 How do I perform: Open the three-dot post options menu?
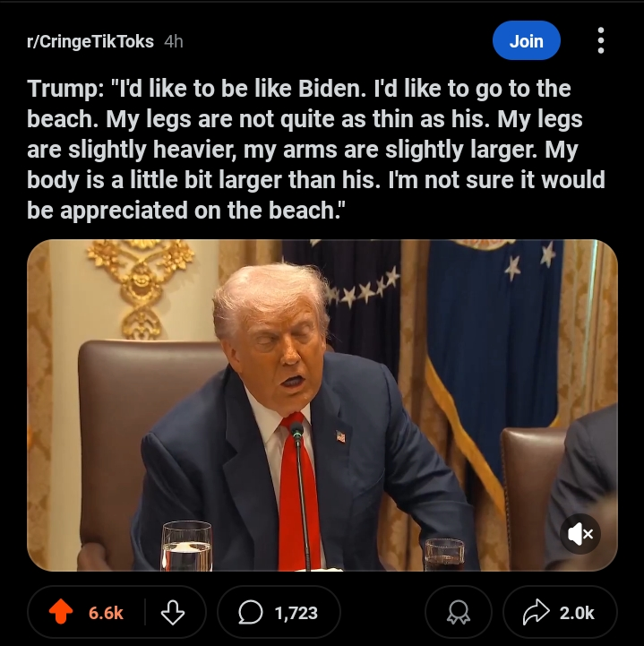pos(601,40)
